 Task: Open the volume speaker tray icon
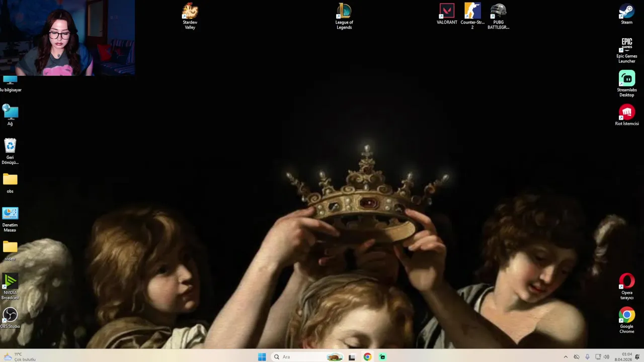pos(606,357)
